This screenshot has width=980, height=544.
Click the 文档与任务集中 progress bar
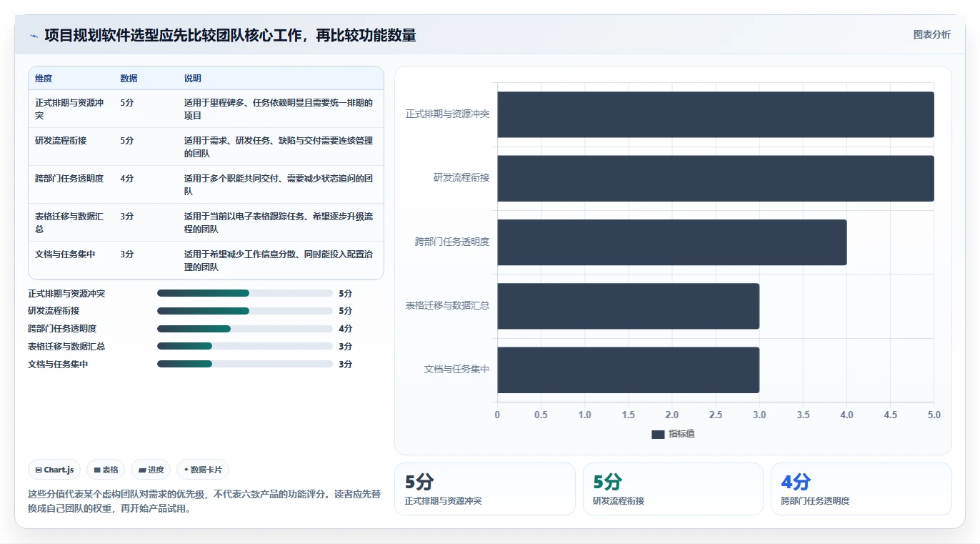pyautogui.click(x=245, y=364)
